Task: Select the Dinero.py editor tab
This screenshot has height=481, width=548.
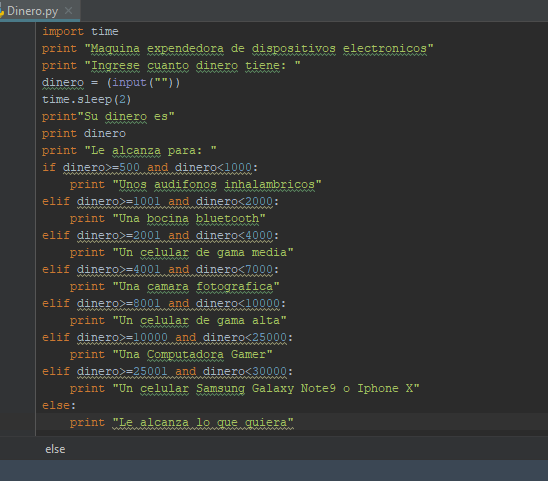Action: [x=39, y=11]
